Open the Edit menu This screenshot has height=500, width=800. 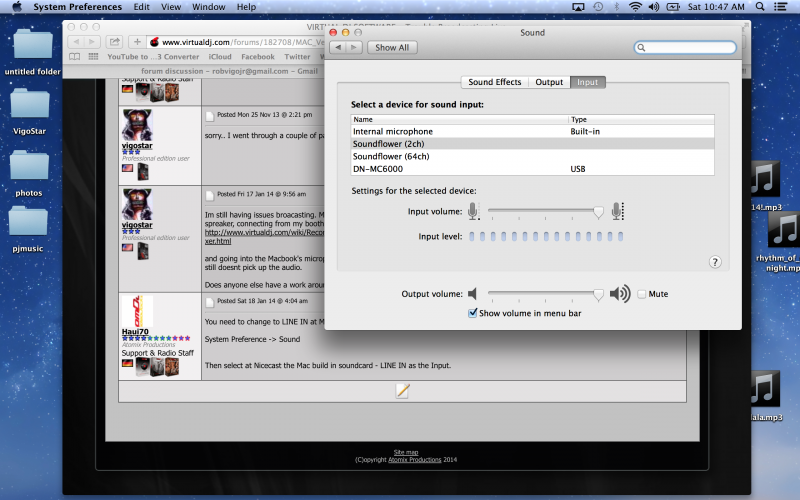click(141, 7)
